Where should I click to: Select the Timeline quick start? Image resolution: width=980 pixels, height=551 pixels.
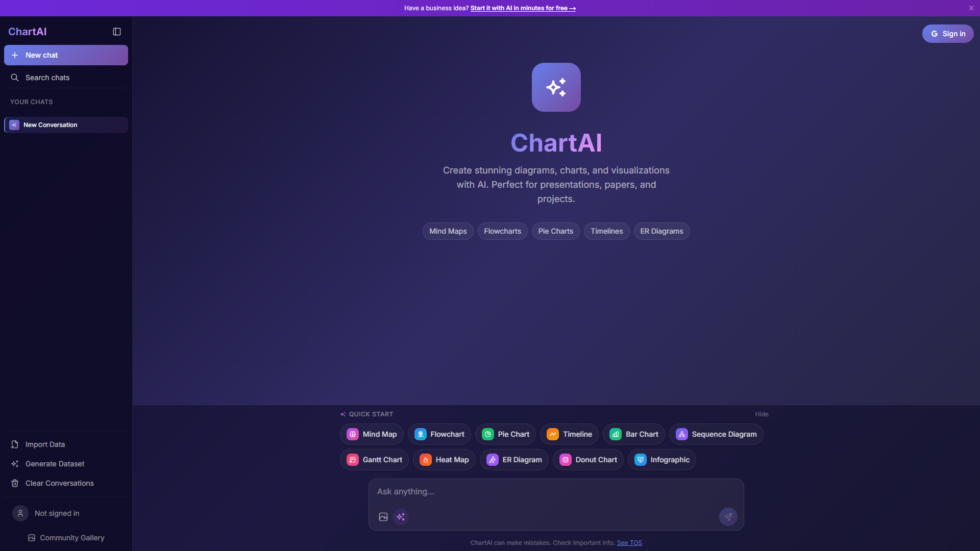[x=570, y=434]
